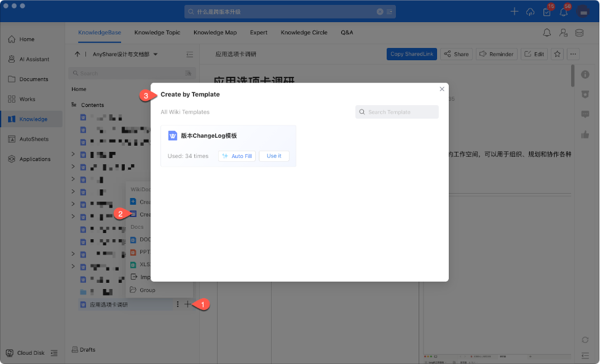Go to Works section in sidebar
600x364 pixels.
click(x=27, y=99)
